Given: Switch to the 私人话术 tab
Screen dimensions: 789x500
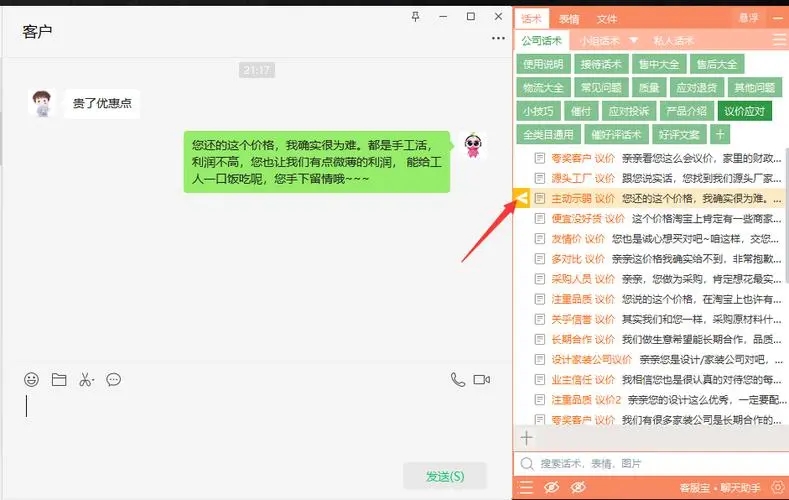Looking at the screenshot, I should (674, 41).
